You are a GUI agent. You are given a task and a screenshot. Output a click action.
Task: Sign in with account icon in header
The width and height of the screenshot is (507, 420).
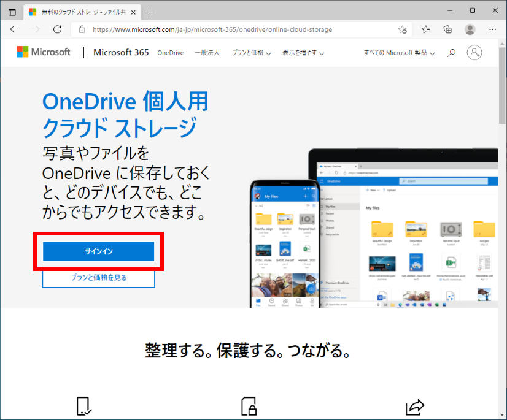coord(474,52)
